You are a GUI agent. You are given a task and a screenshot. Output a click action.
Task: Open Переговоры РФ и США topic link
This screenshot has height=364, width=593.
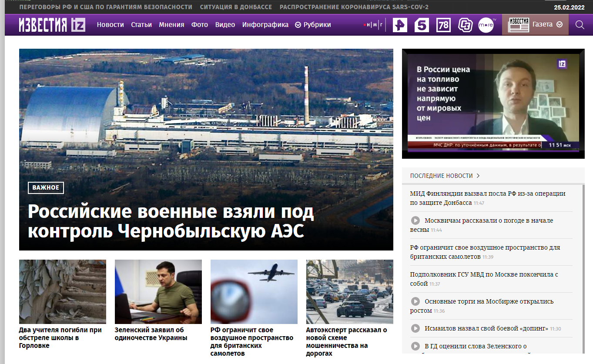pyautogui.click(x=106, y=7)
